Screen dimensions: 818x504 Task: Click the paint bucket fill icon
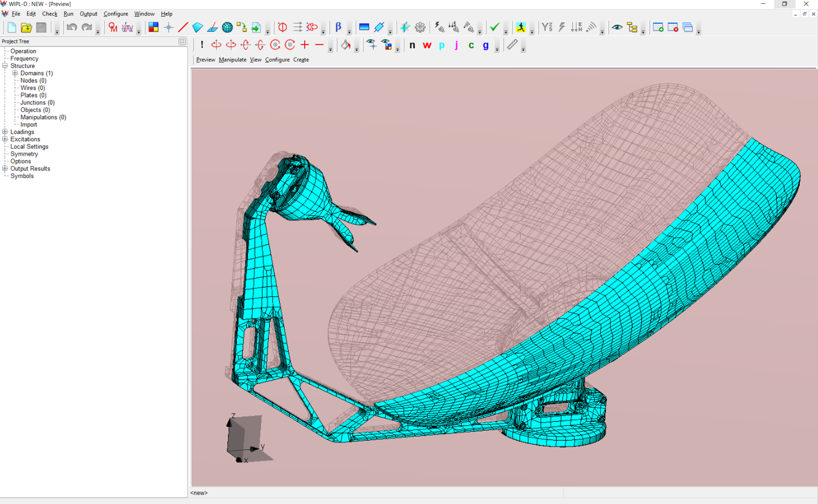tap(345, 45)
